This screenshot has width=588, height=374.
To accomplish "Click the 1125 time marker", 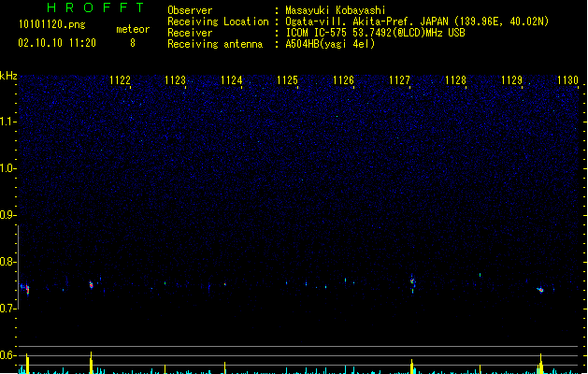I will [287, 80].
